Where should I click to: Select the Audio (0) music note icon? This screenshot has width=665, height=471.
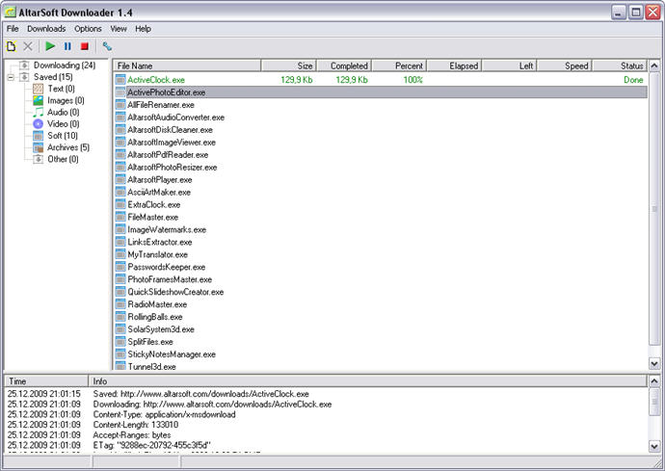click(x=38, y=112)
